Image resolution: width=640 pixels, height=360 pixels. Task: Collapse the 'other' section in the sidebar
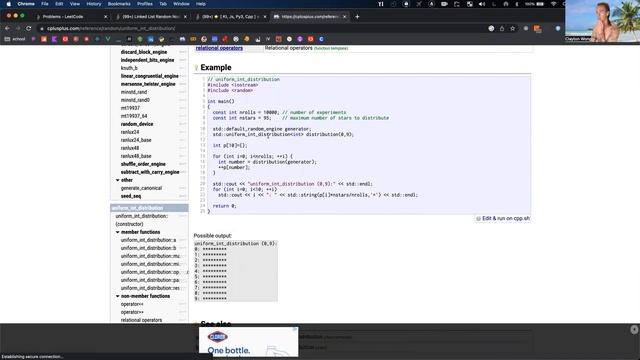tap(118, 180)
